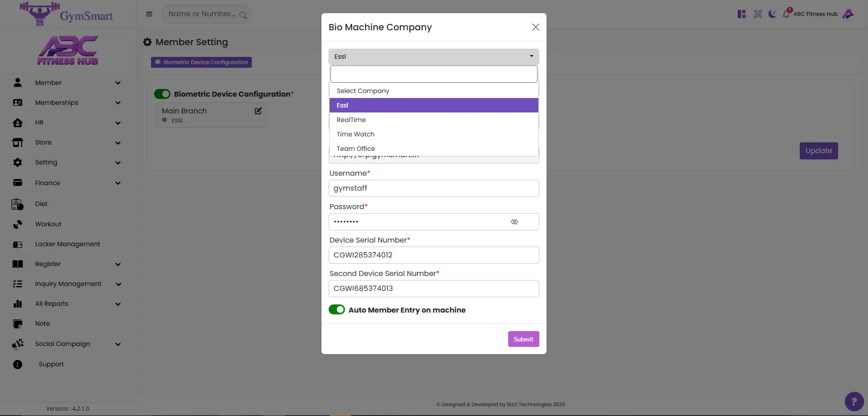Screen dimensions: 868x416
Task: Open the QR code scanner icon
Action: pos(758,14)
